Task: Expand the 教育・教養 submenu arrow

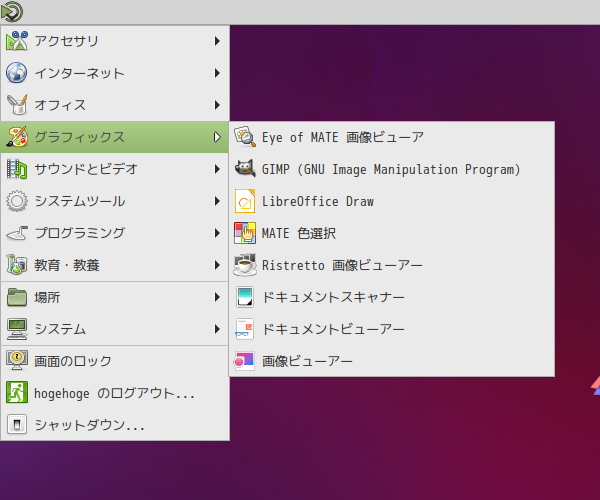Action: pyautogui.click(x=217, y=265)
